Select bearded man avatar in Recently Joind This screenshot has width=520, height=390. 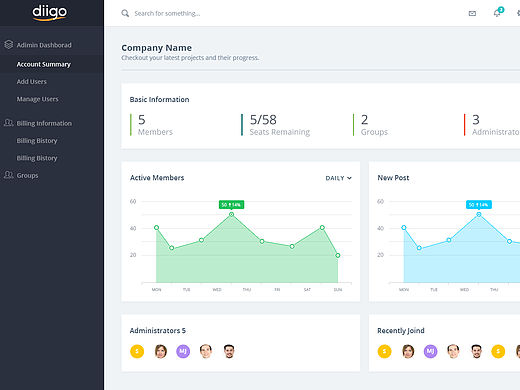476,351
